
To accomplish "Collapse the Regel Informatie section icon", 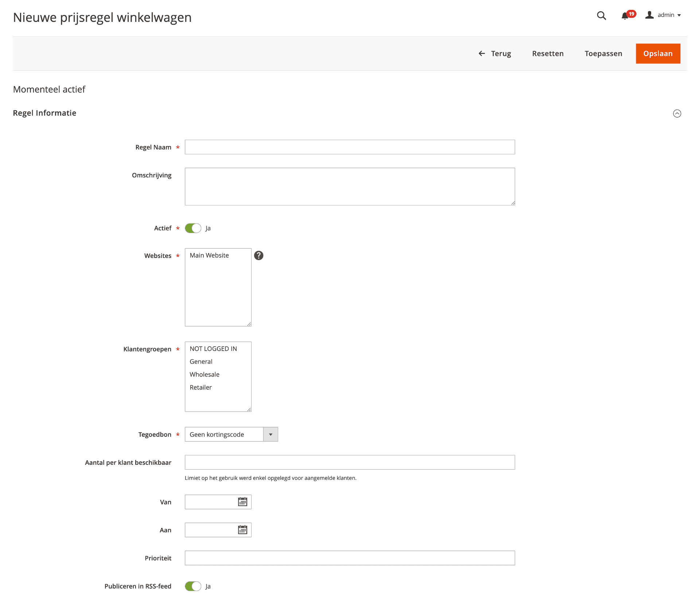I will click(676, 113).
